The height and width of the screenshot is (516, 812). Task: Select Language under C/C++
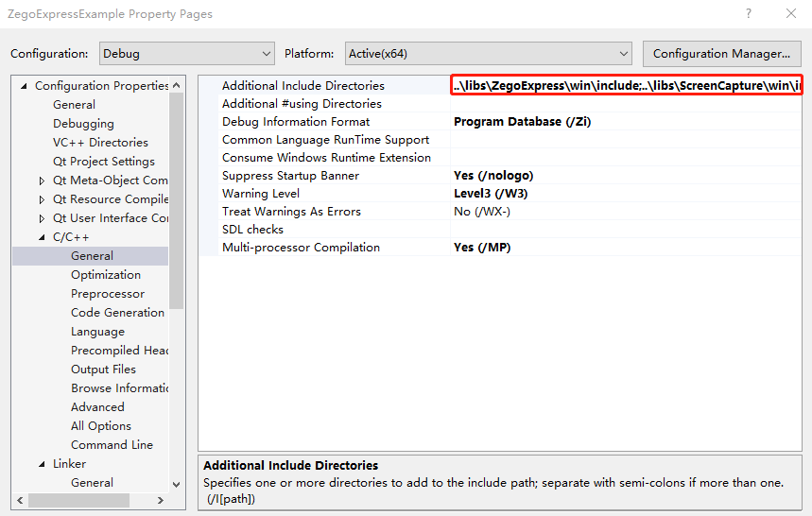(x=98, y=332)
